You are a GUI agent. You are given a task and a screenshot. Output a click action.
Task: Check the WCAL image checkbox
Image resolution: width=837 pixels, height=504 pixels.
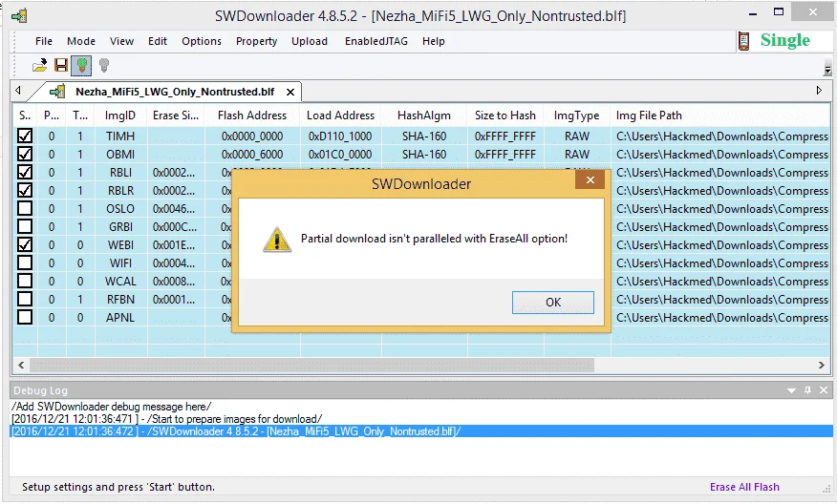tap(25, 281)
